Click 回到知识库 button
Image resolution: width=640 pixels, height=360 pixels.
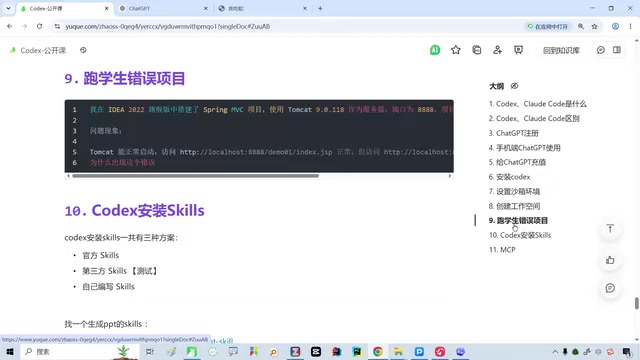(561, 50)
